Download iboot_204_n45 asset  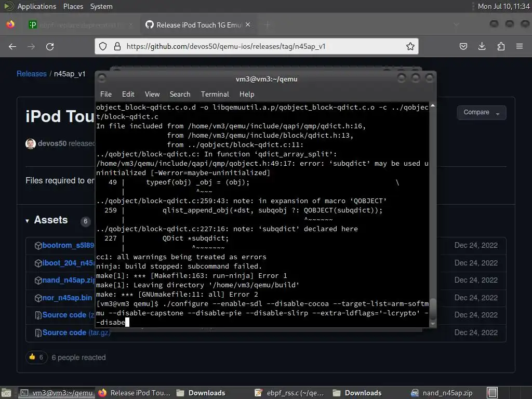pyautogui.click(x=68, y=263)
